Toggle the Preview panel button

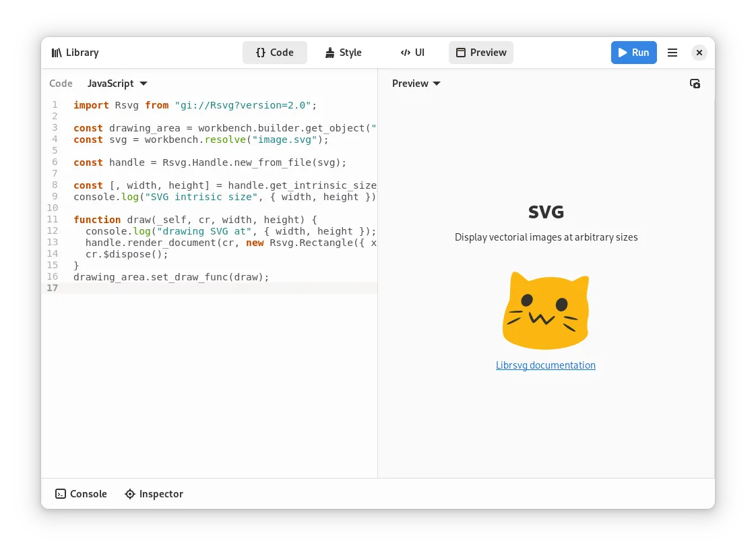coord(481,53)
